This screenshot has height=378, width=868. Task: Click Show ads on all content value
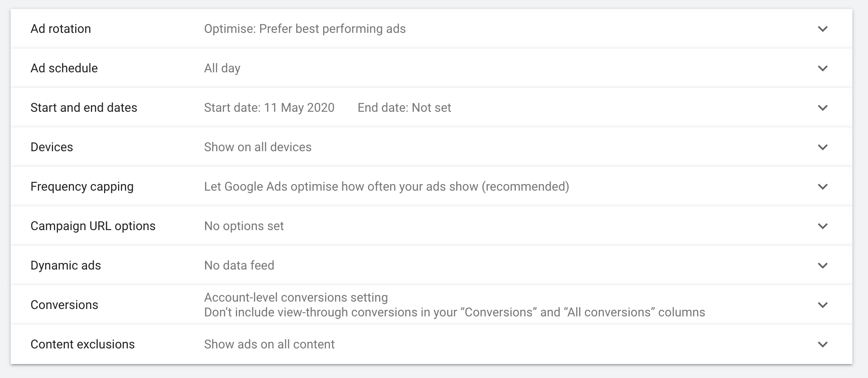click(x=269, y=344)
